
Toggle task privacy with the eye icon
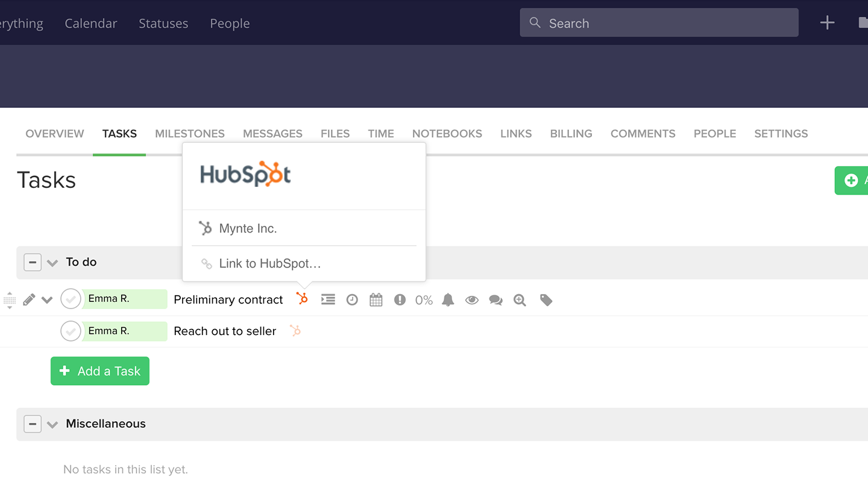471,299
